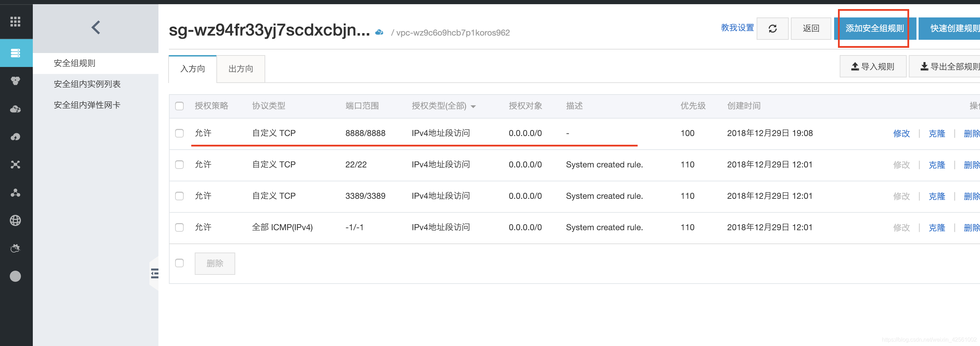Click 删除 for the 3389/3389 rule
This screenshot has width=980, height=346.
pyautogui.click(x=972, y=196)
